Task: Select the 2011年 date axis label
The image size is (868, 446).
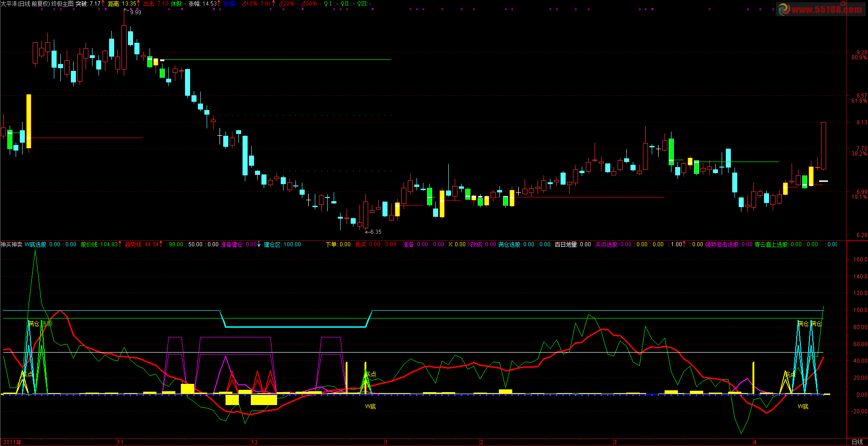Action: click(12, 442)
